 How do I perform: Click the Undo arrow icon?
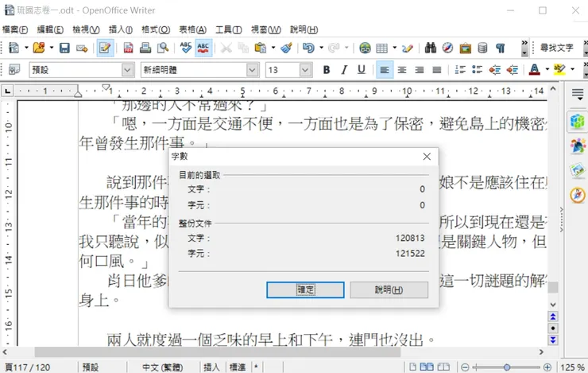click(x=308, y=48)
